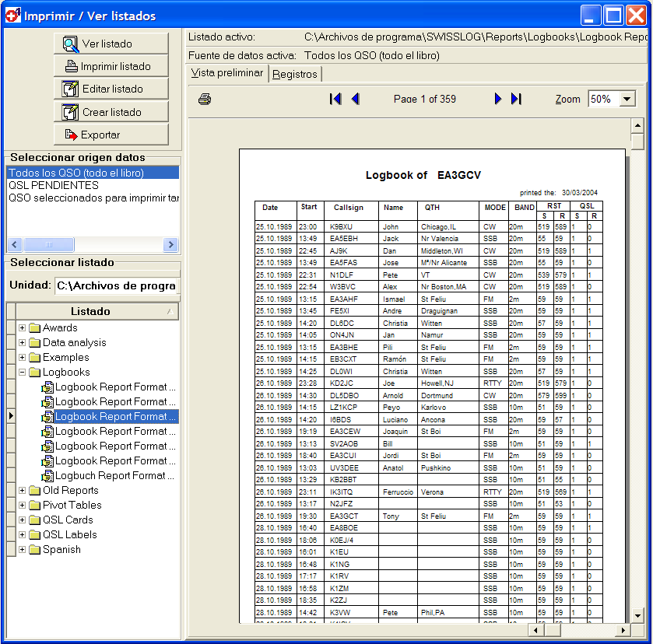Jump to last page of preview

516,99
